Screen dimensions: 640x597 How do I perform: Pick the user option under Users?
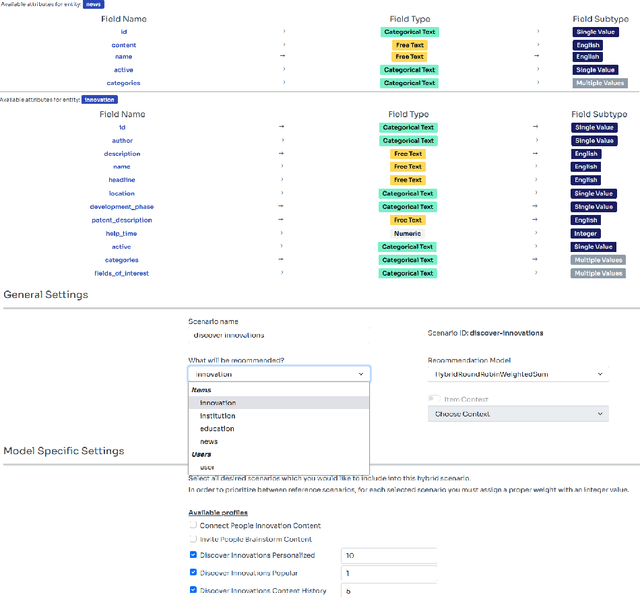click(x=207, y=467)
